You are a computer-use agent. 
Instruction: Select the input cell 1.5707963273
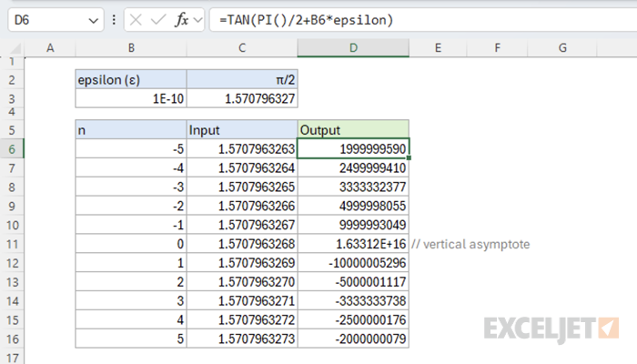click(x=242, y=339)
